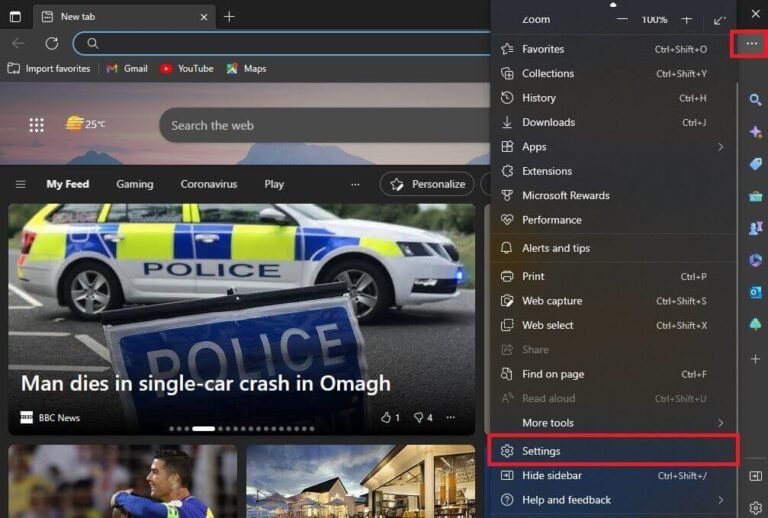Open Favorites from the menu

[x=613, y=49]
